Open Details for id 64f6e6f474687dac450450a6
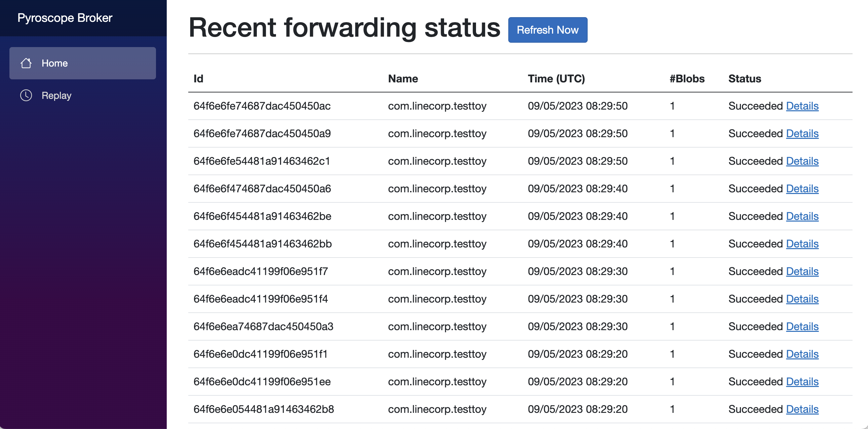Screen dimensions: 868x429 (802, 189)
